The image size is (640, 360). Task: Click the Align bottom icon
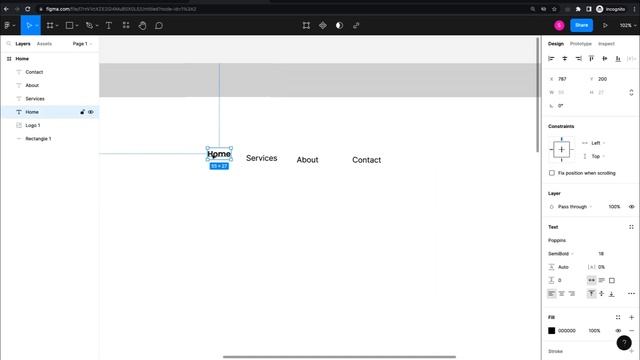[618, 59]
